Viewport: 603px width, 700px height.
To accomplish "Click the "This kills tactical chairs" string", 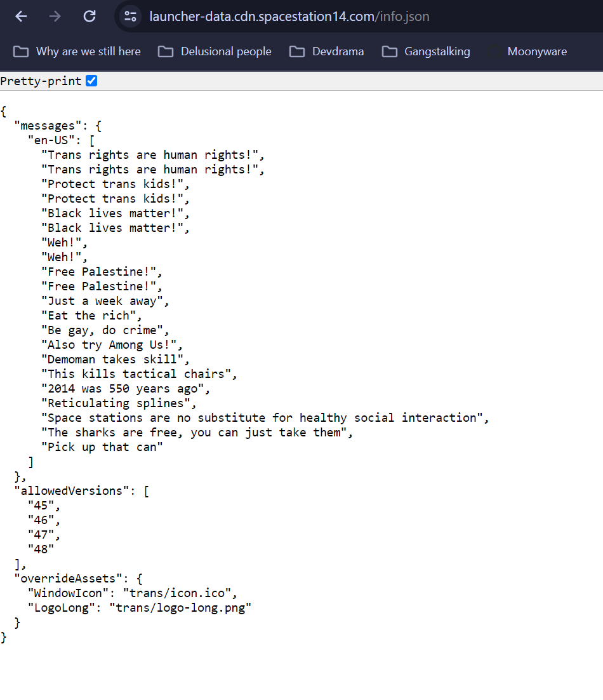I will coord(136,374).
